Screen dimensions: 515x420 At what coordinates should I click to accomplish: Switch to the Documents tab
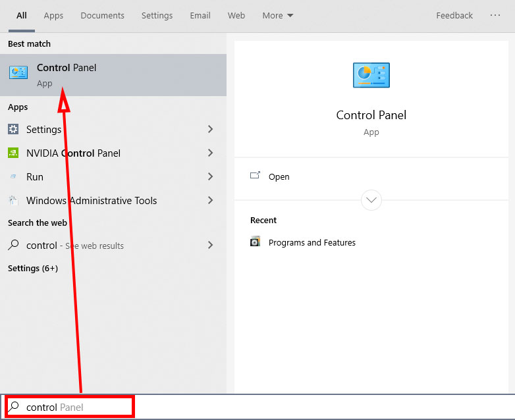pos(103,15)
